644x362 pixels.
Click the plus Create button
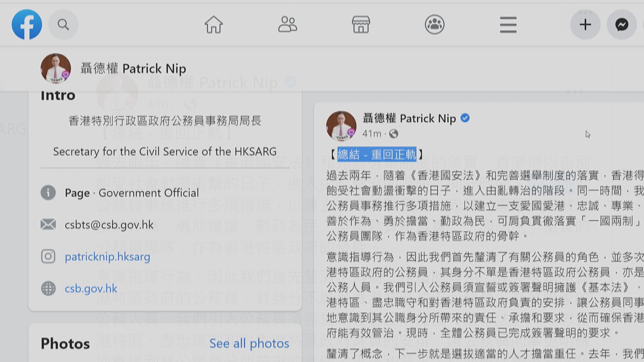tap(585, 24)
